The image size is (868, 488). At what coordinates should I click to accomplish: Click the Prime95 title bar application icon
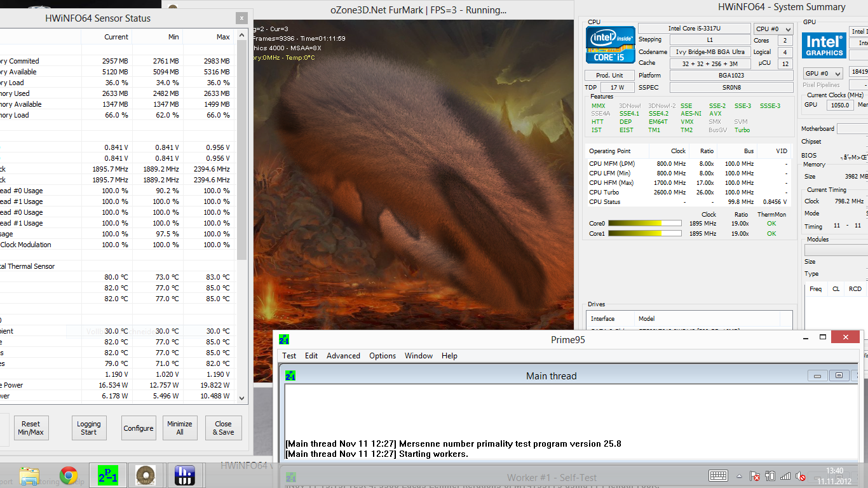tap(284, 339)
